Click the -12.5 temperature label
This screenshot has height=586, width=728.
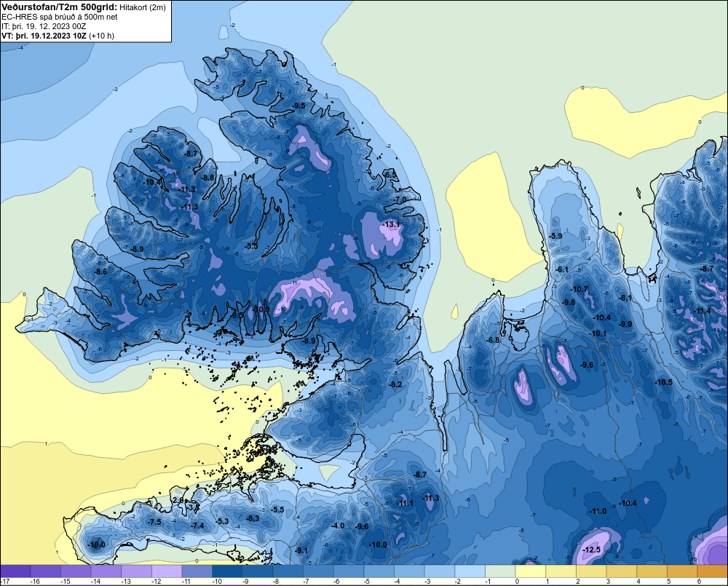(591, 550)
